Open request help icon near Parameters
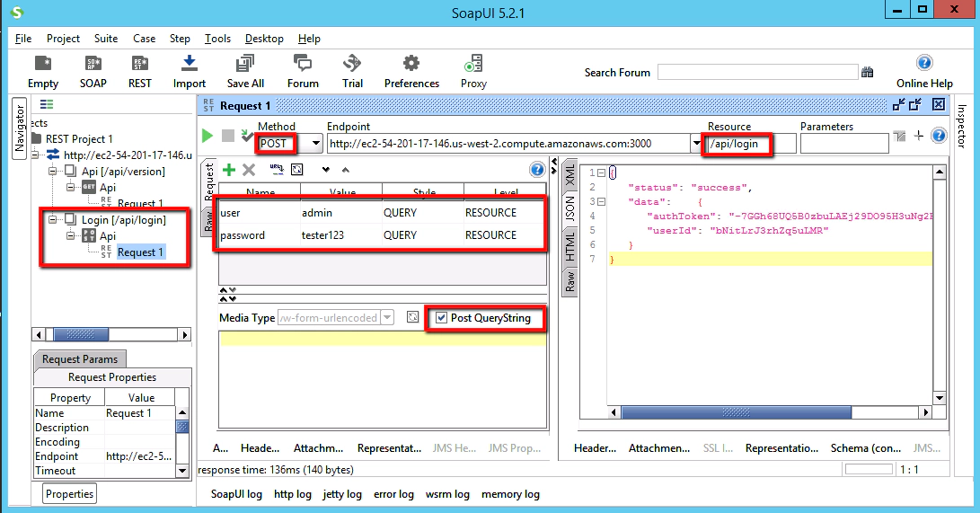The image size is (980, 513). click(x=939, y=136)
